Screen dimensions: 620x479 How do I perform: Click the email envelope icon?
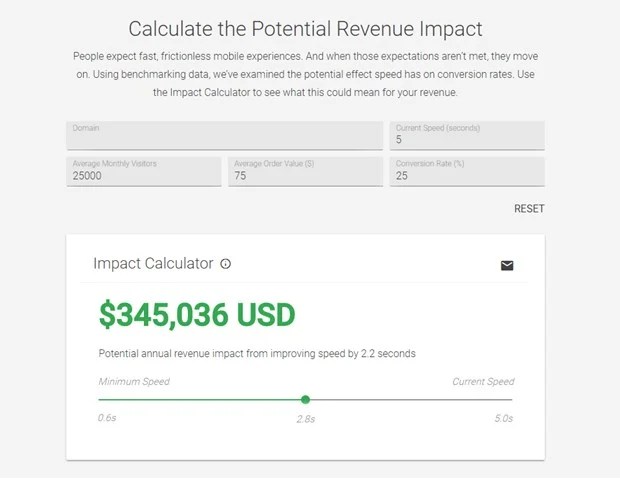(507, 265)
